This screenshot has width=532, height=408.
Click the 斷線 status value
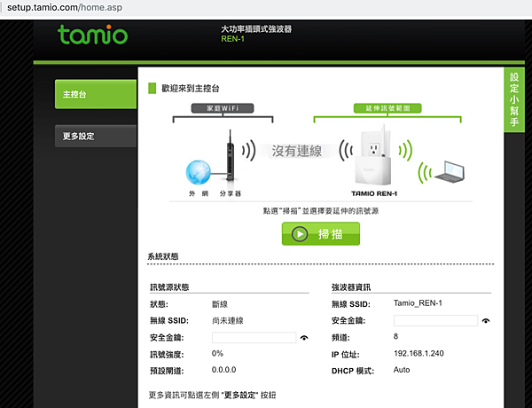(220, 304)
